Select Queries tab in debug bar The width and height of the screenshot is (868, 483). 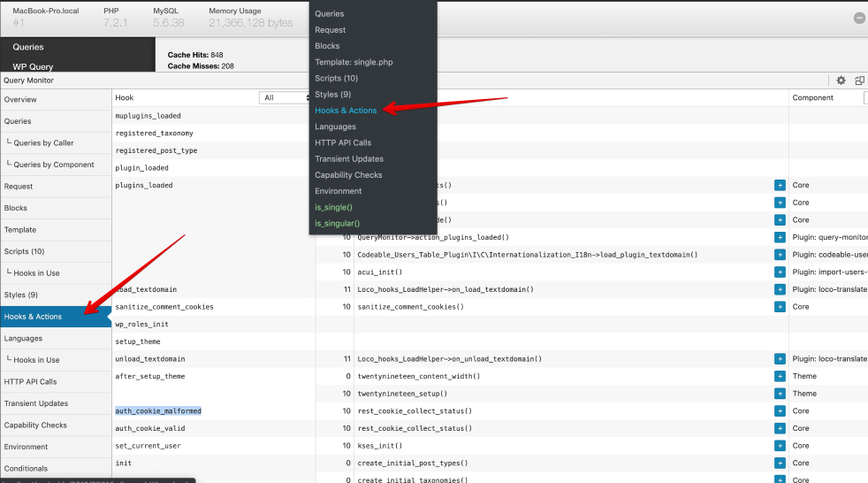coord(78,47)
